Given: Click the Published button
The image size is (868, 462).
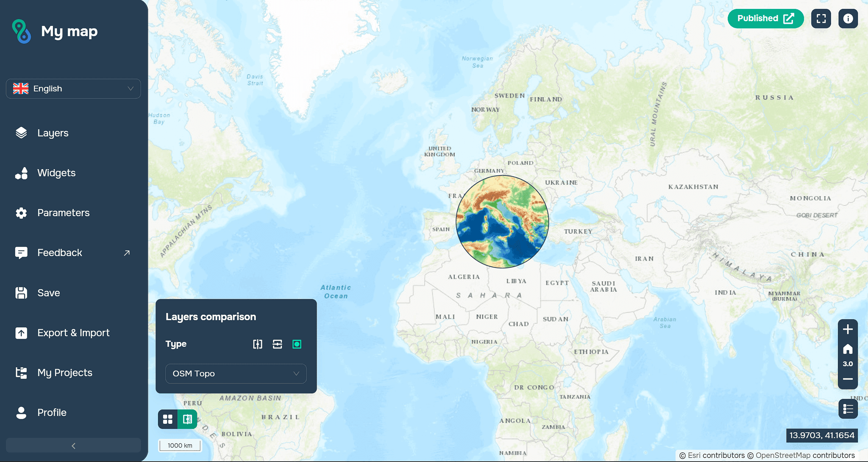Looking at the screenshot, I should tap(765, 19).
